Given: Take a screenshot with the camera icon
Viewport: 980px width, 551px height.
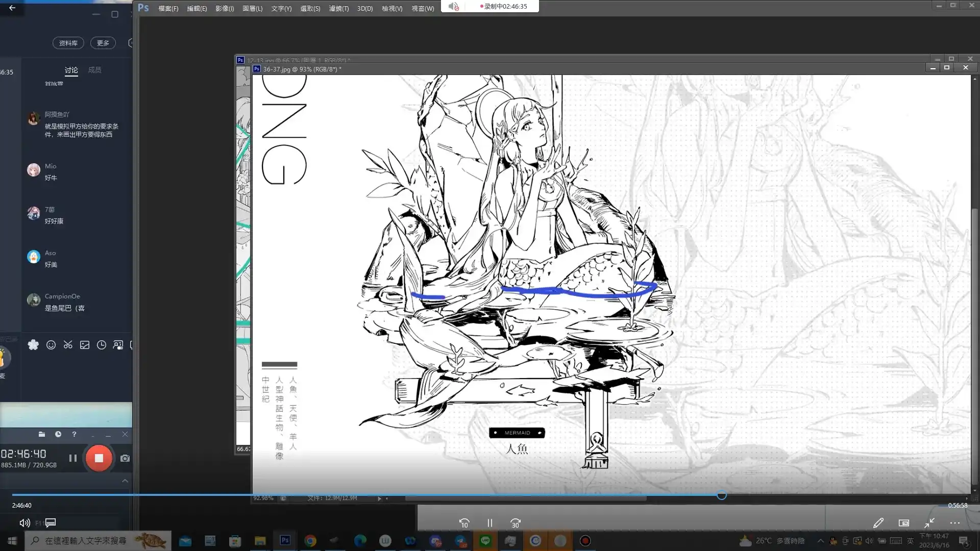Looking at the screenshot, I should tap(125, 458).
